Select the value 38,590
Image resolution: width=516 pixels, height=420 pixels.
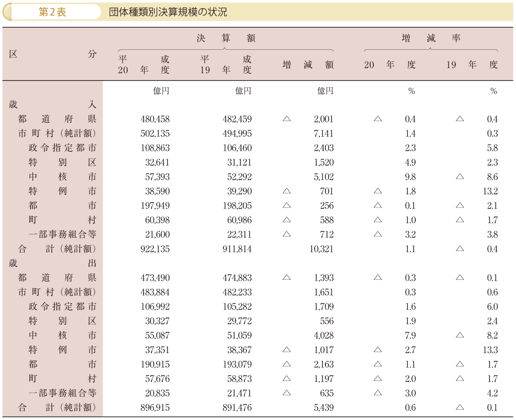[157, 191]
